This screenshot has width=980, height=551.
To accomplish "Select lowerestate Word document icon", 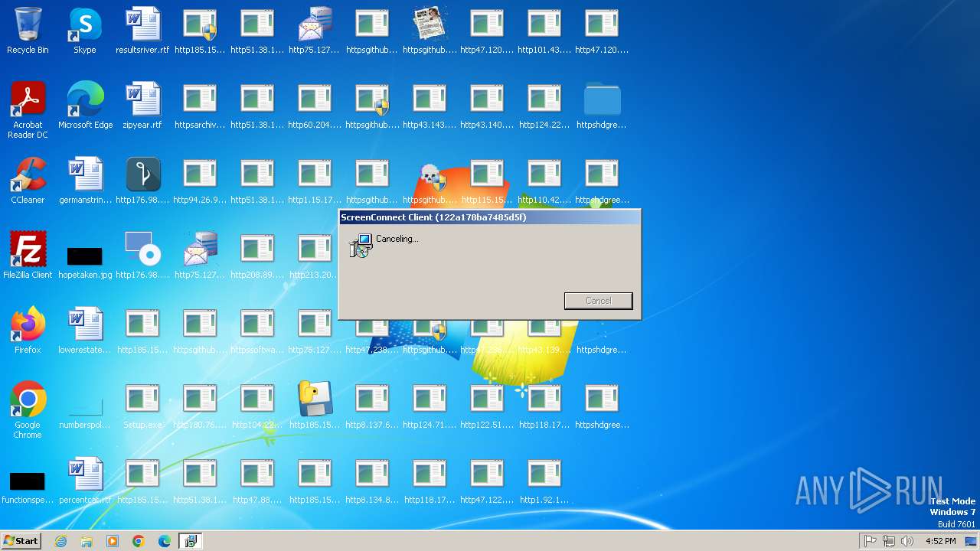I will point(85,331).
